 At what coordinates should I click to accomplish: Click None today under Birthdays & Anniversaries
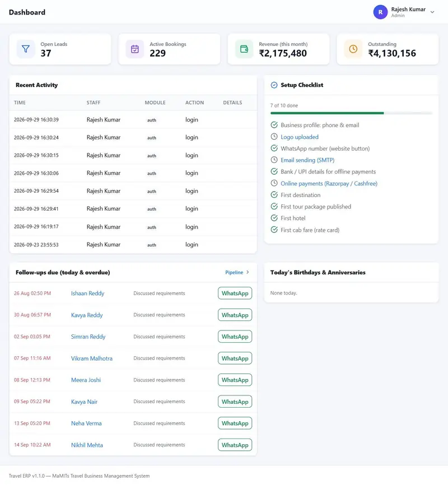283,293
